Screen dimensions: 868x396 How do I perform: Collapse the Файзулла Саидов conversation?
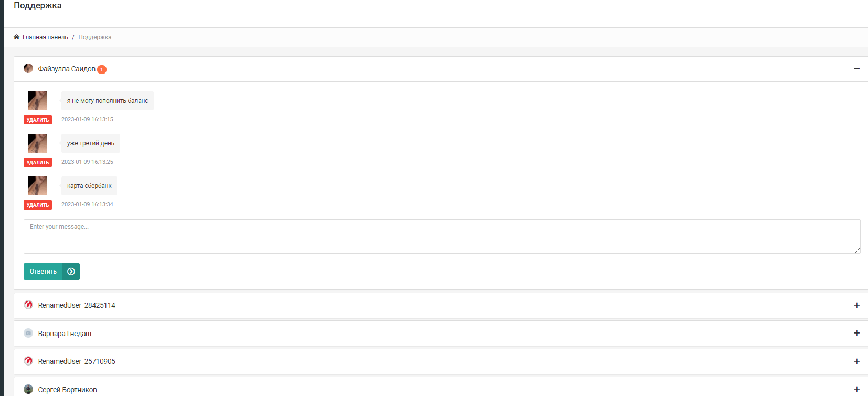pos(856,69)
